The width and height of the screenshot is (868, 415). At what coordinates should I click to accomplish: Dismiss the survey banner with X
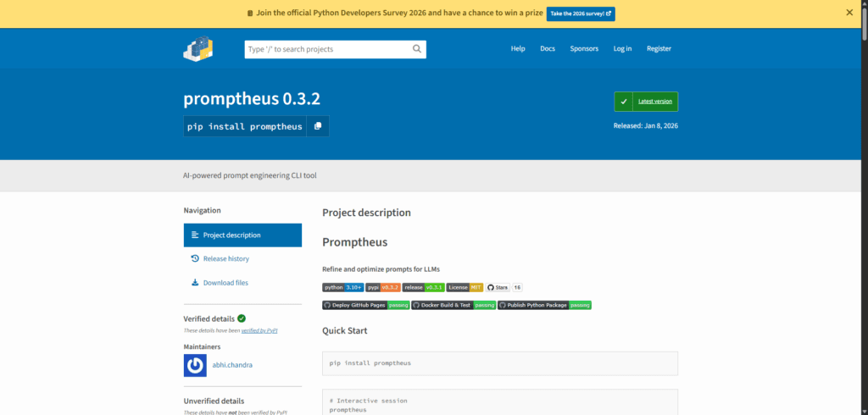pos(849,12)
